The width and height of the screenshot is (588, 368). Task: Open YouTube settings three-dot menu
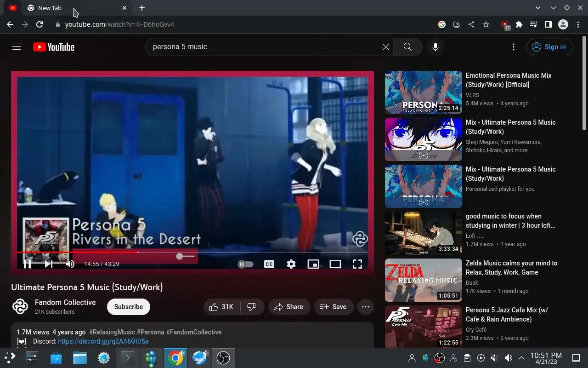[514, 47]
